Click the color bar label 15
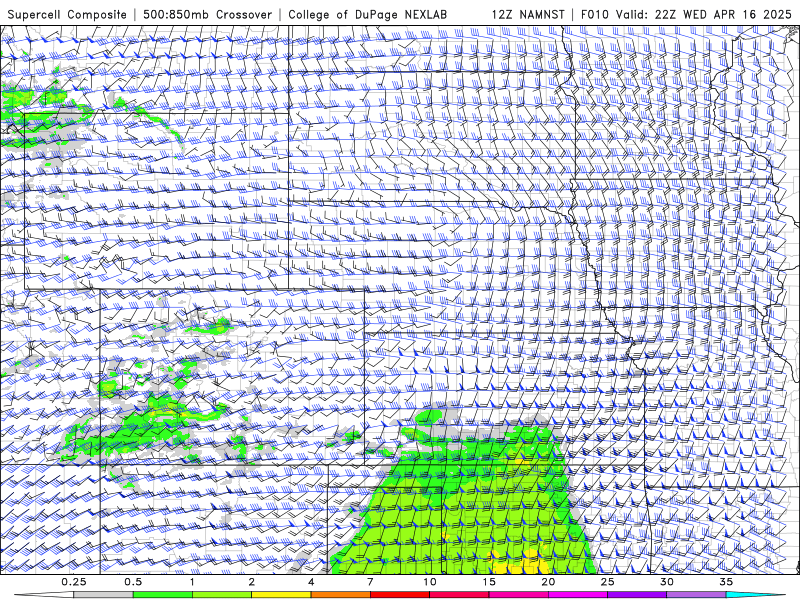This screenshot has height=600, width=800. 489,582
